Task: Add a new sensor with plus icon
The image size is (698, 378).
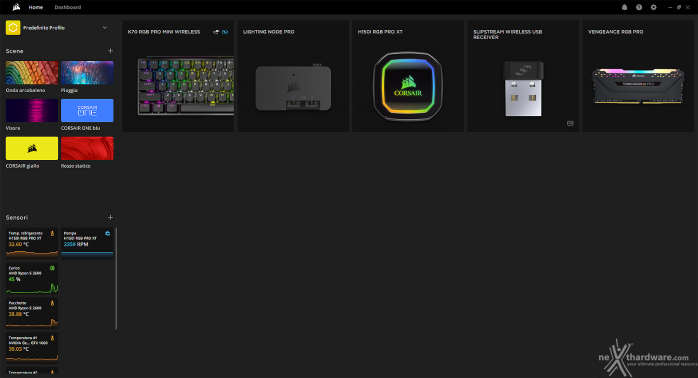Action: pos(110,217)
